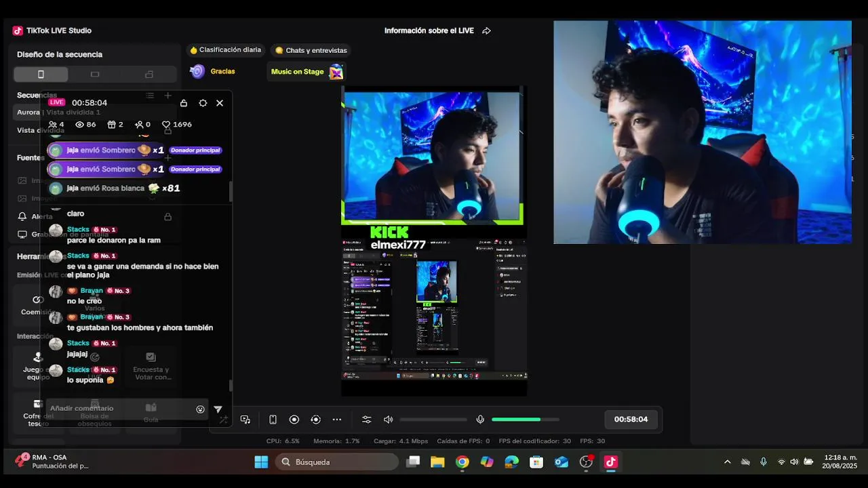Send the comment with the paper-plane icon
Viewport: 868px width, 488px height.
tap(218, 409)
